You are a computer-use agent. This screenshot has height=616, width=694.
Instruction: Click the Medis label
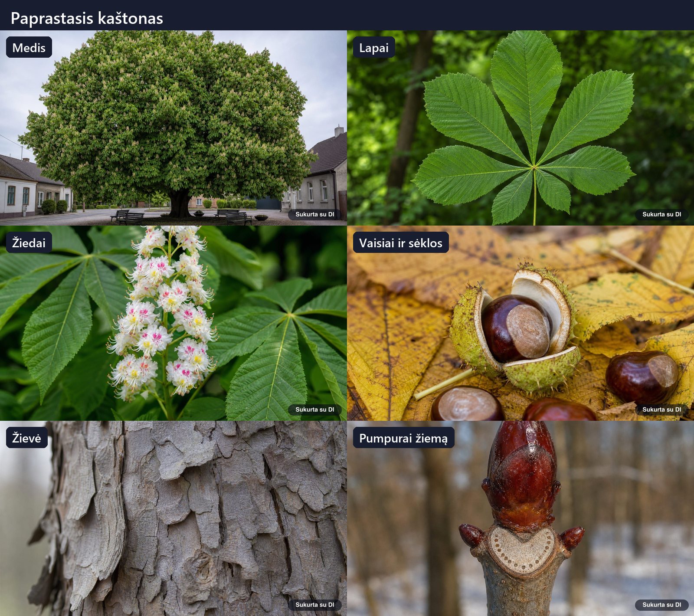point(29,47)
